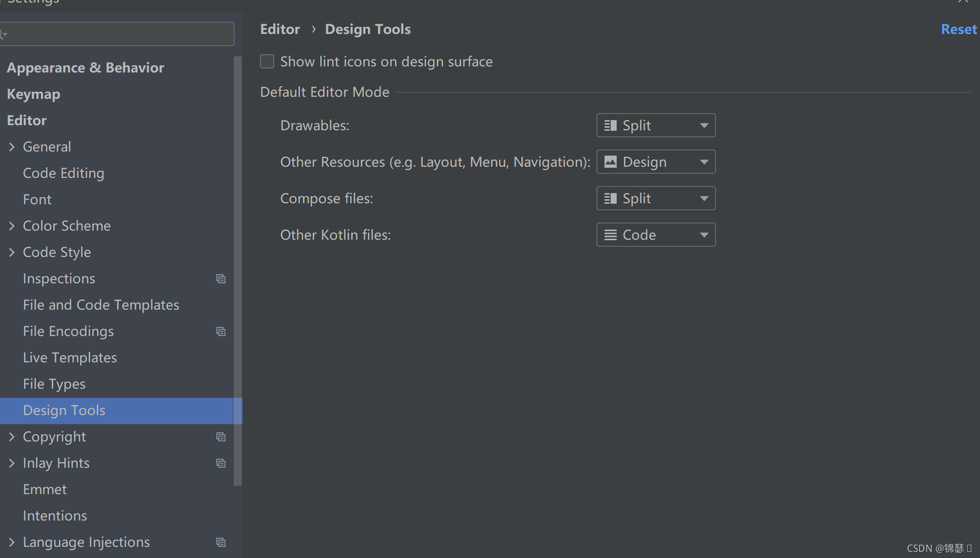The image size is (980, 558).
Task: Expand the Color Scheme settings section
Action: [13, 226]
